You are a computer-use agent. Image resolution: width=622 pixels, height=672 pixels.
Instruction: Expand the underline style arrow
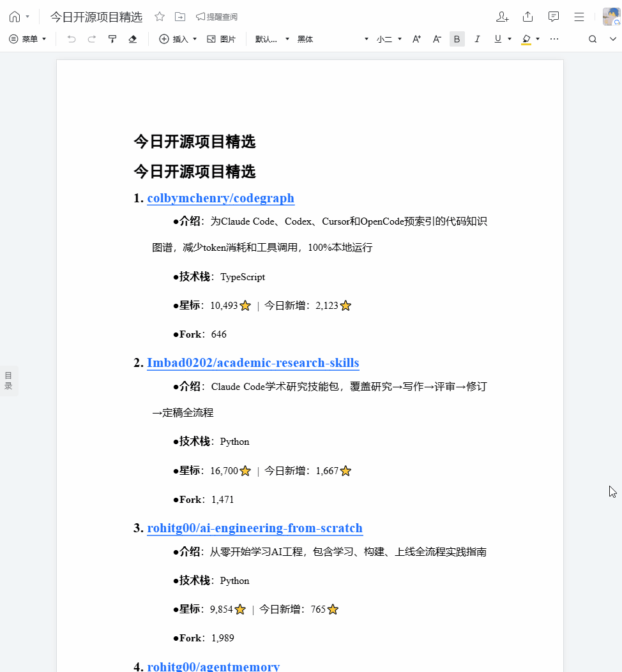pos(510,39)
